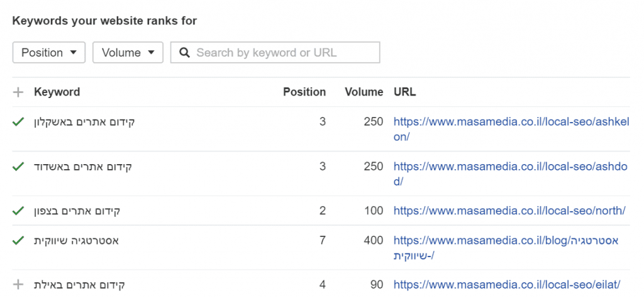Click the URL column header
The height and width of the screenshot is (298, 644).
(405, 92)
